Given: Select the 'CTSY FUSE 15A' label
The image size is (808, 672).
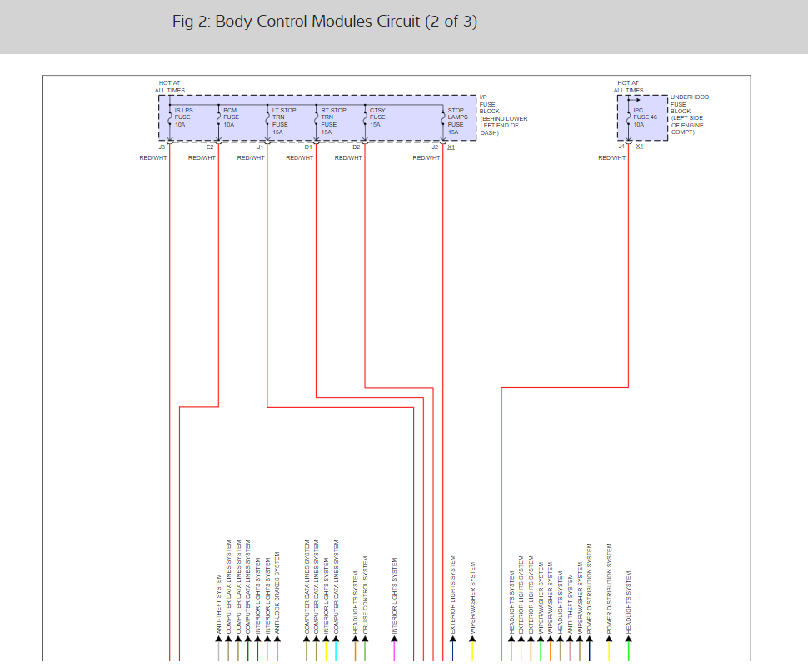Looking at the screenshot, I should coord(377,117).
